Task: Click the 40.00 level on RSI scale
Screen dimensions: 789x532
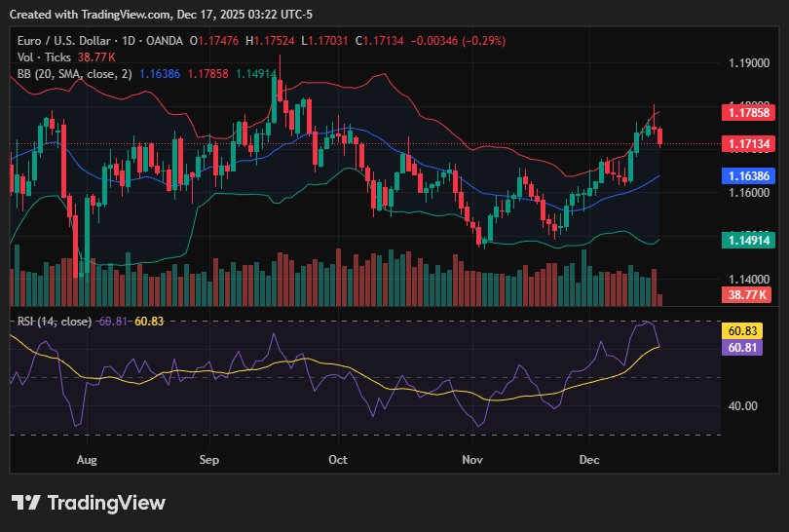Action: tap(744, 406)
